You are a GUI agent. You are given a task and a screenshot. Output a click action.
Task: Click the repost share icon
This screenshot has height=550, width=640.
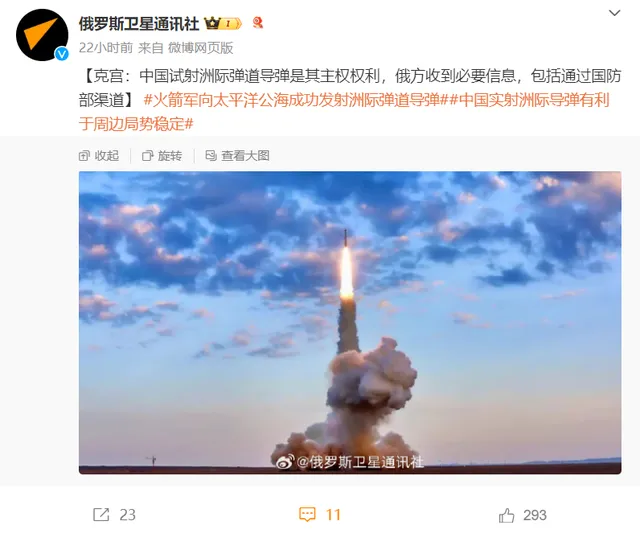(101, 515)
